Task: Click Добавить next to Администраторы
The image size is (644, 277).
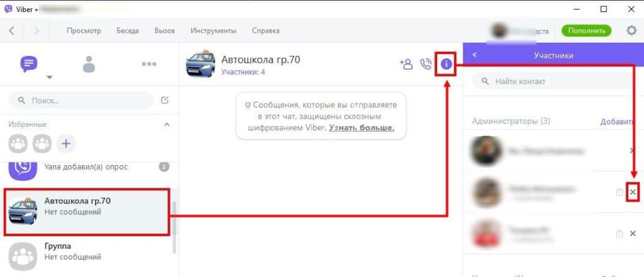Action: (x=616, y=121)
